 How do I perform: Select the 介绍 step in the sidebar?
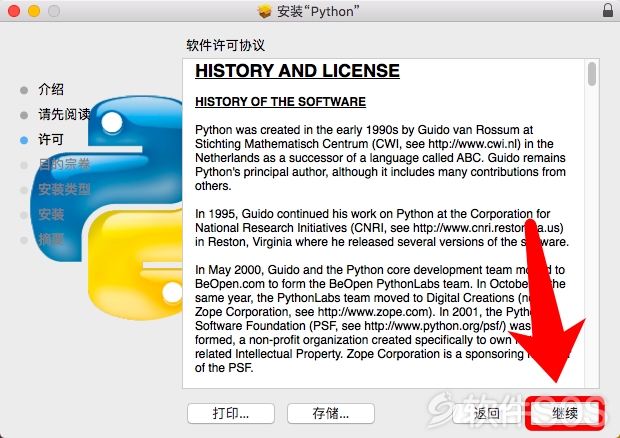pos(51,89)
